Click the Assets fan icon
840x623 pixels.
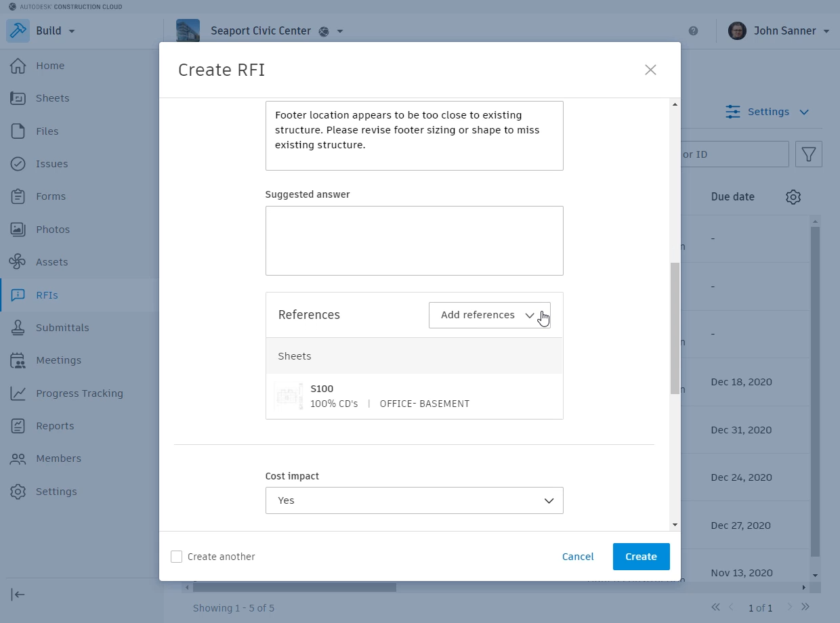[x=18, y=261]
